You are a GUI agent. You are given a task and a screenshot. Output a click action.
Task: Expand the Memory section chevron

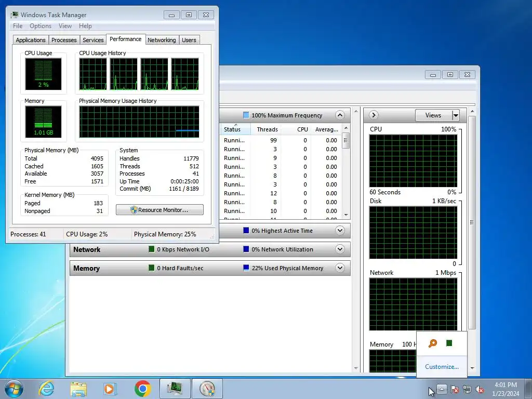[x=340, y=268]
